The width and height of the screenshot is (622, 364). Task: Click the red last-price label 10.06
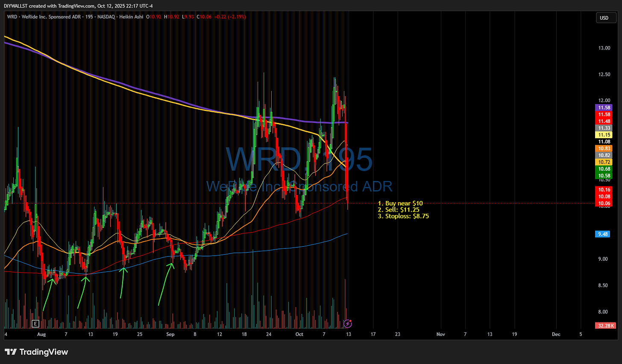(x=604, y=203)
